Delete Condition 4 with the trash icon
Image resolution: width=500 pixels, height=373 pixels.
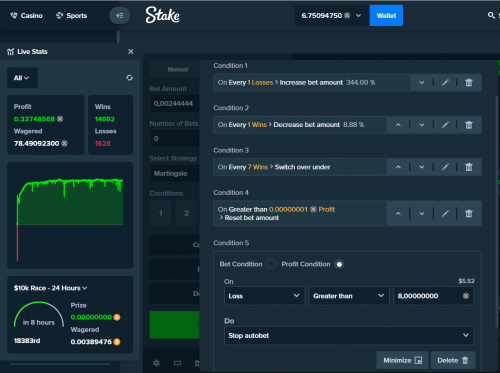[x=469, y=214]
